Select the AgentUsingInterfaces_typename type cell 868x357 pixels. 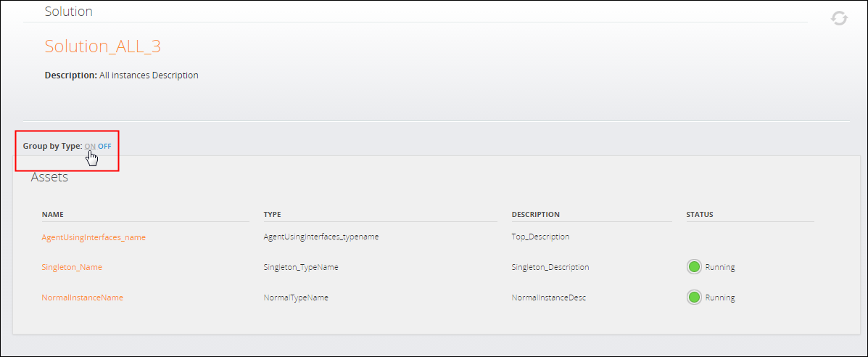click(x=321, y=237)
